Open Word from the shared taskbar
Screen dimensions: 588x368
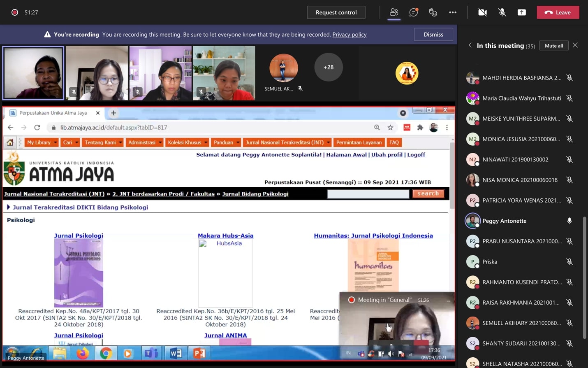pyautogui.click(x=176, y=354)
